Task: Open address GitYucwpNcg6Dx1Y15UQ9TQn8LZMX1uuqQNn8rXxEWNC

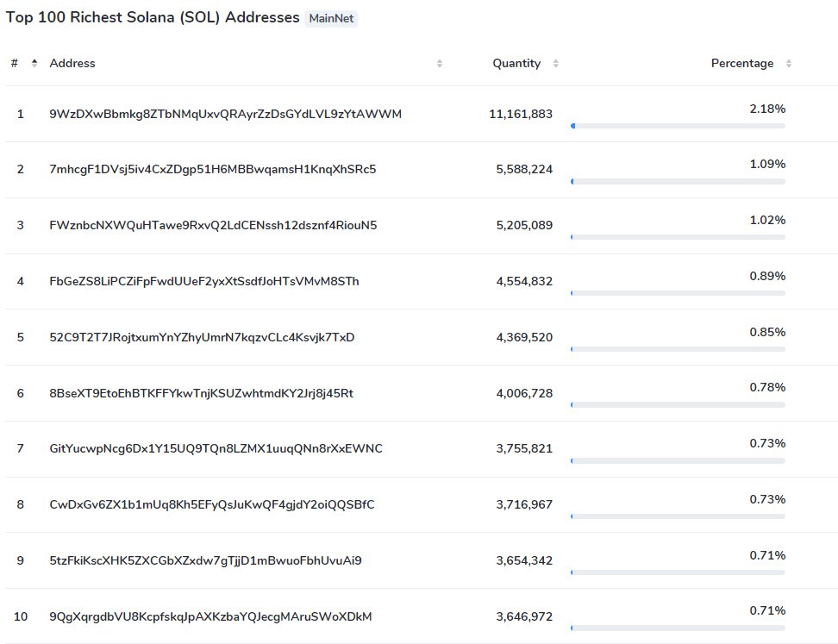Action: pyautogui.click(x=216, y=448)
